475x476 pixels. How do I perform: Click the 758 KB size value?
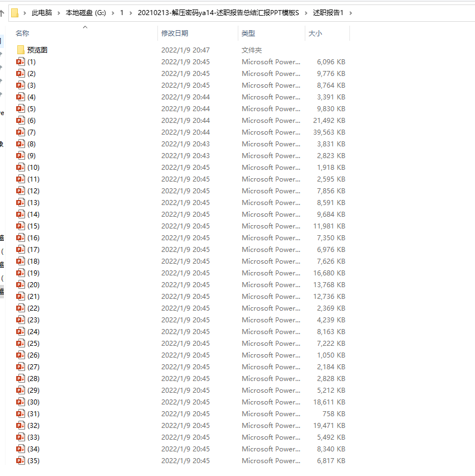[x=334, y=414]
